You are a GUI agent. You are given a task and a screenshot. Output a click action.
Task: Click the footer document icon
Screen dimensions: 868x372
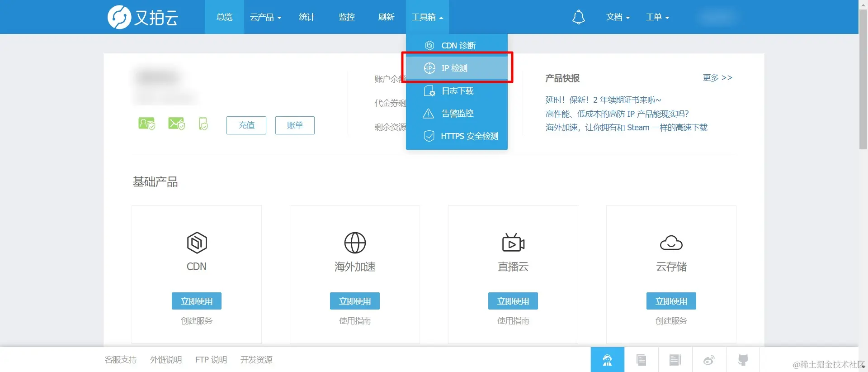(641, 360)
